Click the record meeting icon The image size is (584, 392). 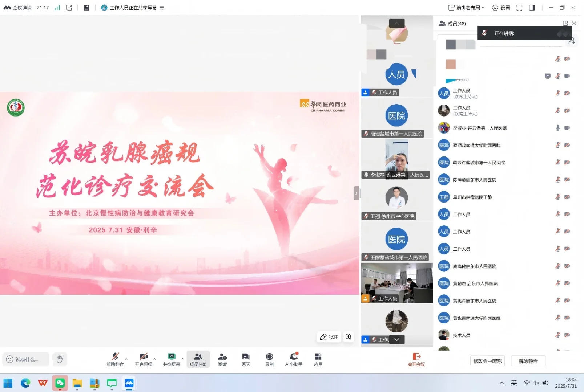pos(269,356)
